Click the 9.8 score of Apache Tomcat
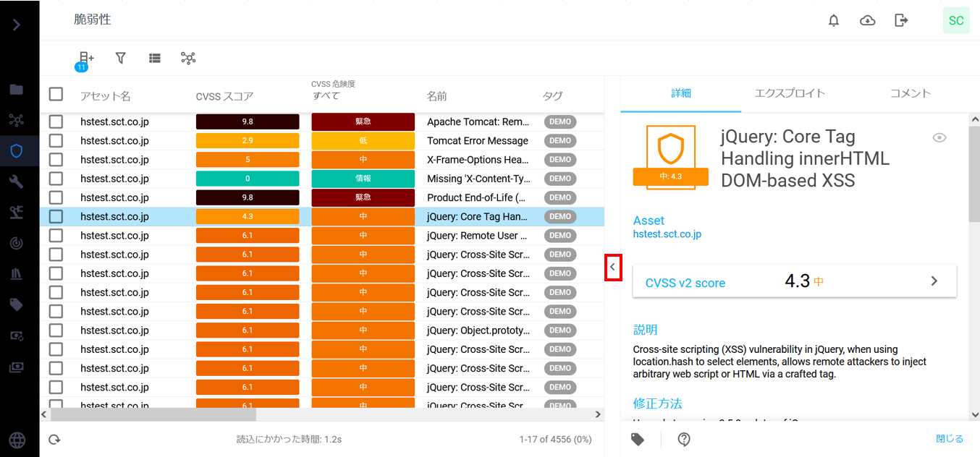980x457 pixels. click(x=248, y=121)
